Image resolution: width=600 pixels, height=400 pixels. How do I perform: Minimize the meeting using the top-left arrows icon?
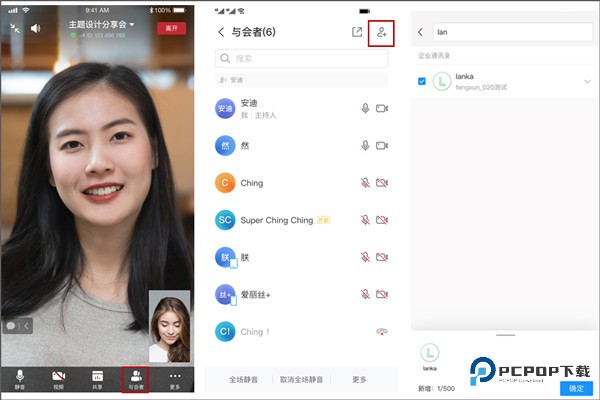(14, 28)
